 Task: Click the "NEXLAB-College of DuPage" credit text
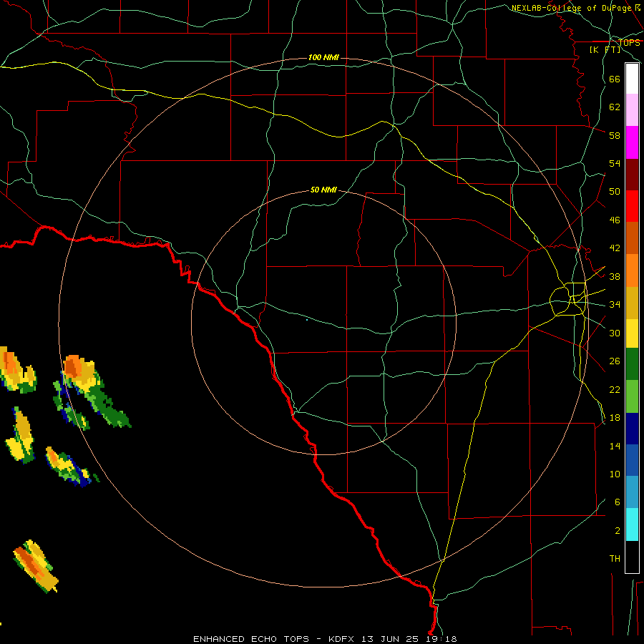(x=571, y=8)
